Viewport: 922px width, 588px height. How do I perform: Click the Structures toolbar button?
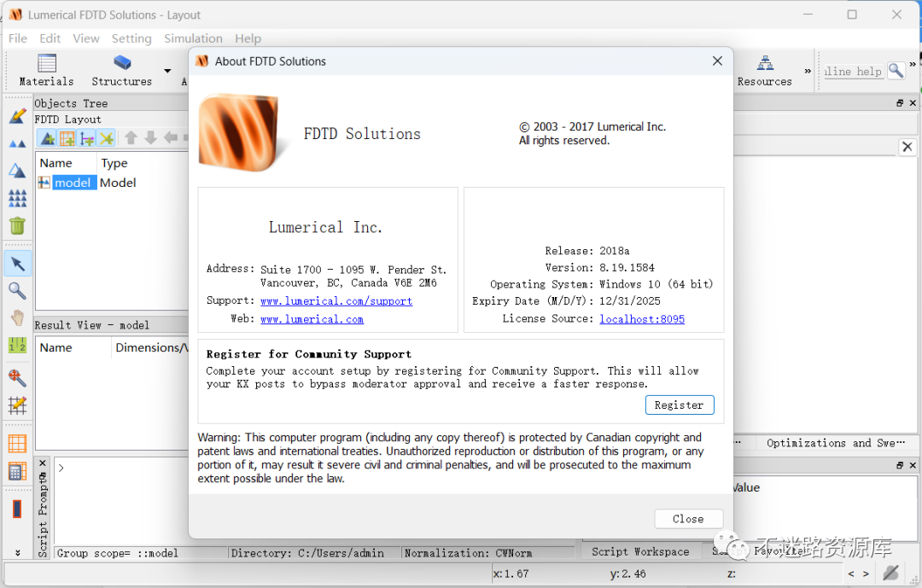(122, 70)
